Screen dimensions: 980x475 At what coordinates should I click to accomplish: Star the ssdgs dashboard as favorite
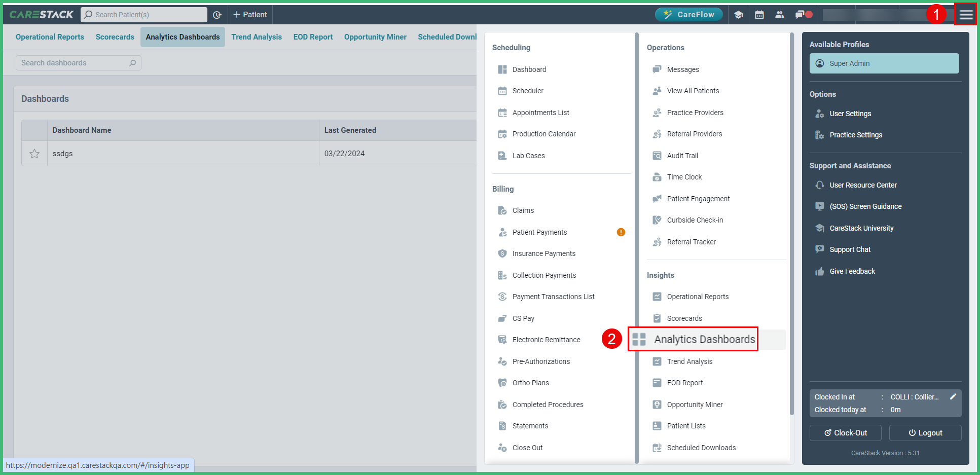pos(34,153)
